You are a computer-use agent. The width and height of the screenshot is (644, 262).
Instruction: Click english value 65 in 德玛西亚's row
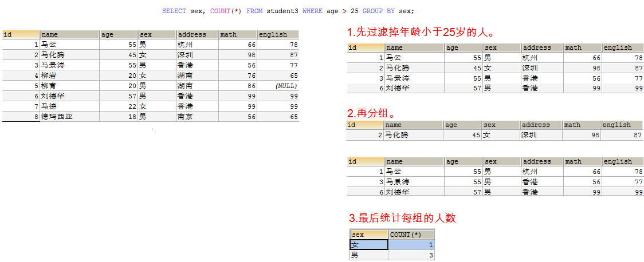(x=278, y=117)
